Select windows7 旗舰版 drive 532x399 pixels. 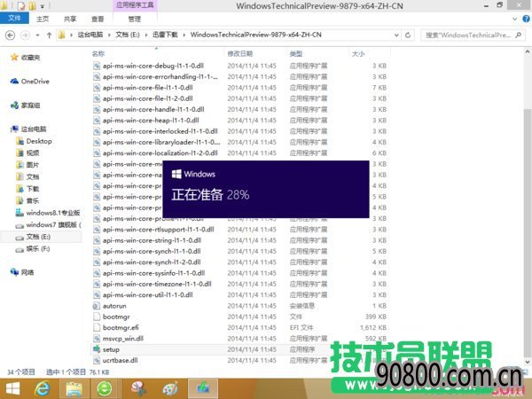49,224
